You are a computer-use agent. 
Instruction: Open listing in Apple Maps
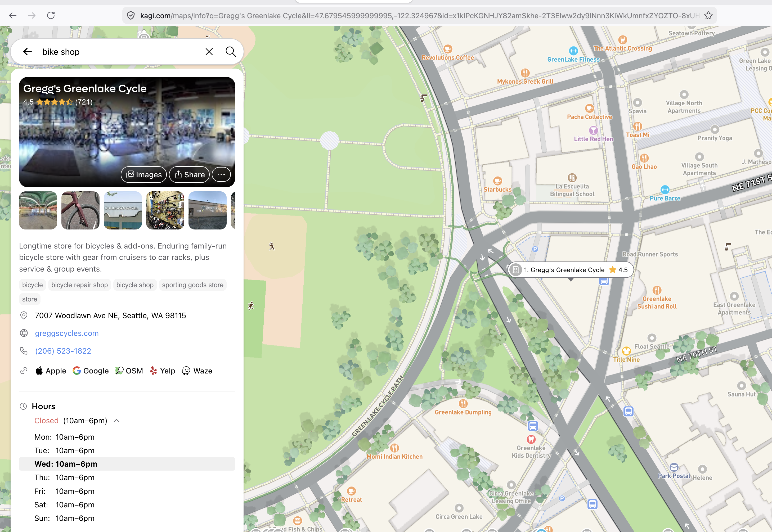point(51,371)
